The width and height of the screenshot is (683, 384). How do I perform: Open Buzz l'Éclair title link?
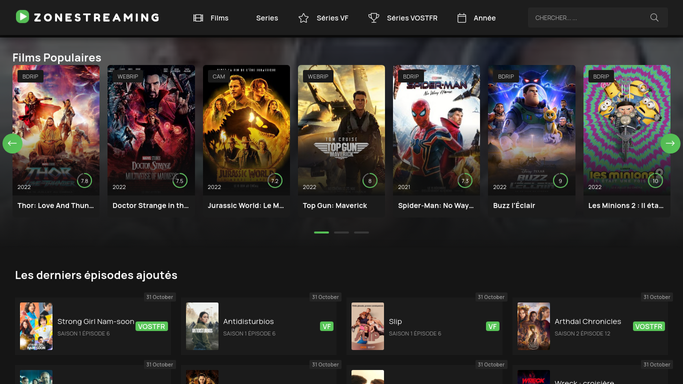[514, 205]
